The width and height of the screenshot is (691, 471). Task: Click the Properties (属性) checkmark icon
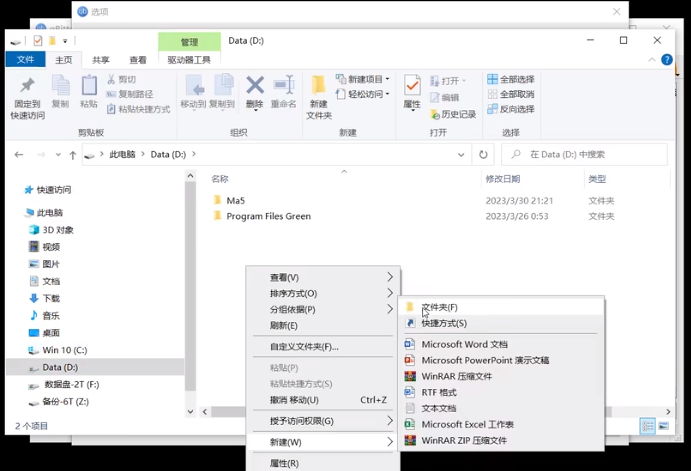pos(412,85)
